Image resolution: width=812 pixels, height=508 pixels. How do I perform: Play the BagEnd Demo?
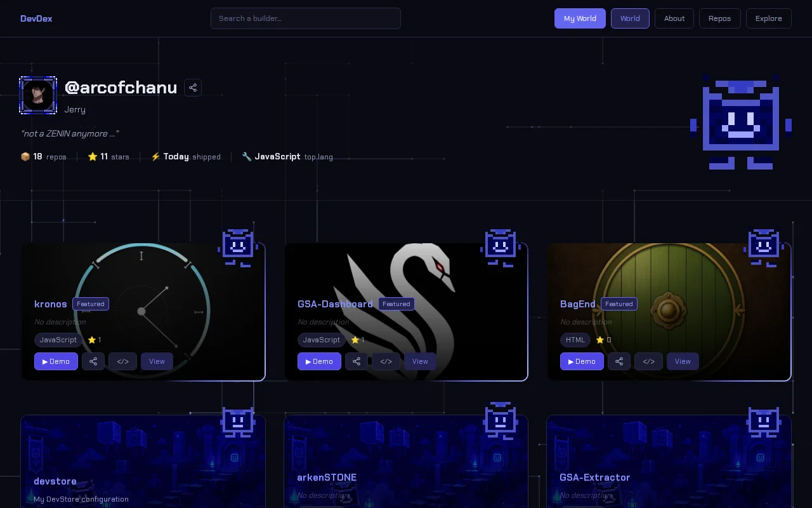pos(582,361)
